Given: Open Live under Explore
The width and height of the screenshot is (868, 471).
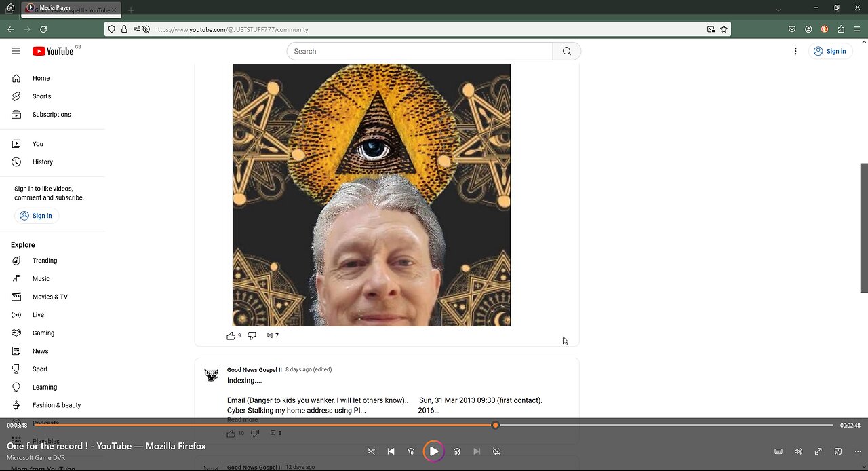Looking at the screenshot, I should pos(38,315).
